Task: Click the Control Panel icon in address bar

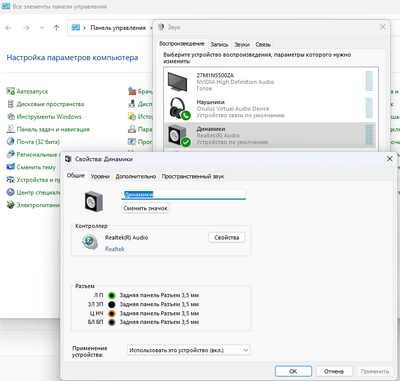Action: (76, 28)
